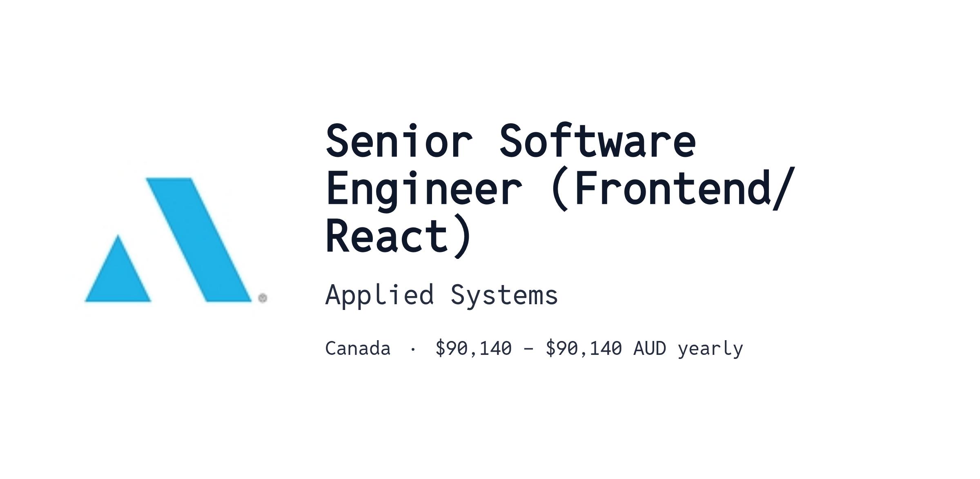
Task: Click the first $90,140 salary value
Action: [473, 348]
